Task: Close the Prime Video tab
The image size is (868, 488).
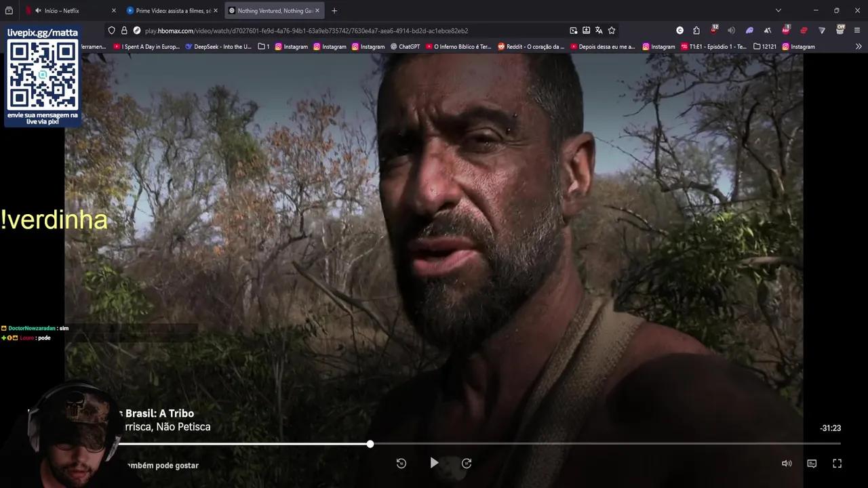Action: 215,10
